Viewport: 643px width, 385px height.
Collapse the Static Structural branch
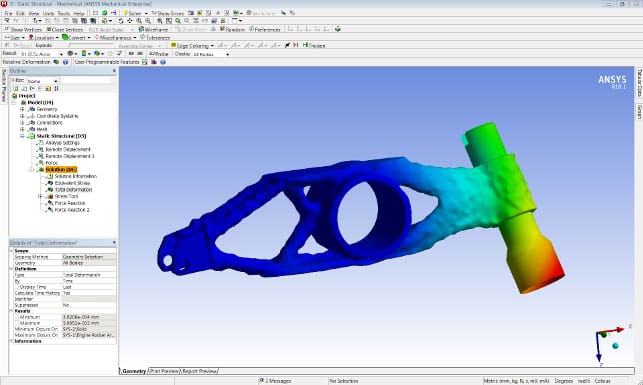tap(22, 136)
